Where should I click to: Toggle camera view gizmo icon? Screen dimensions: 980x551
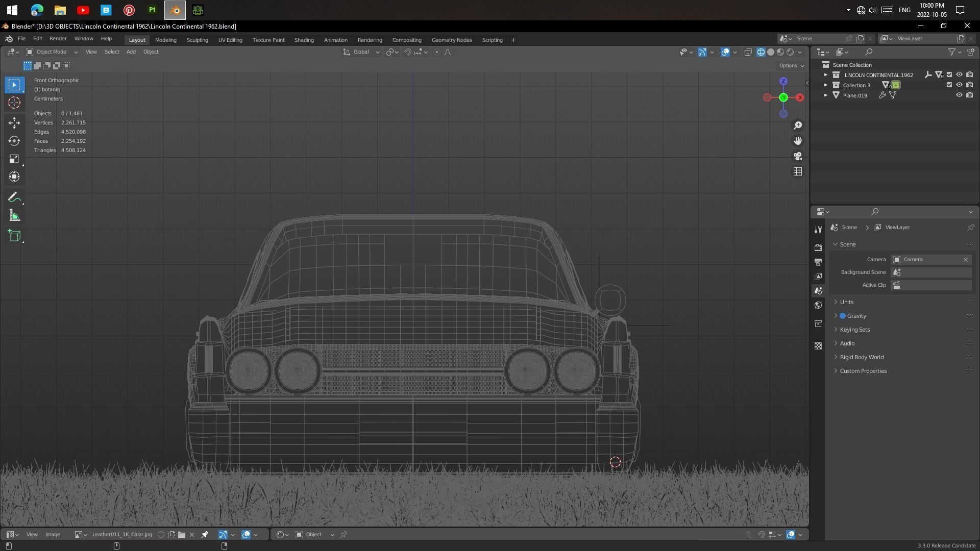pos(798,156)
